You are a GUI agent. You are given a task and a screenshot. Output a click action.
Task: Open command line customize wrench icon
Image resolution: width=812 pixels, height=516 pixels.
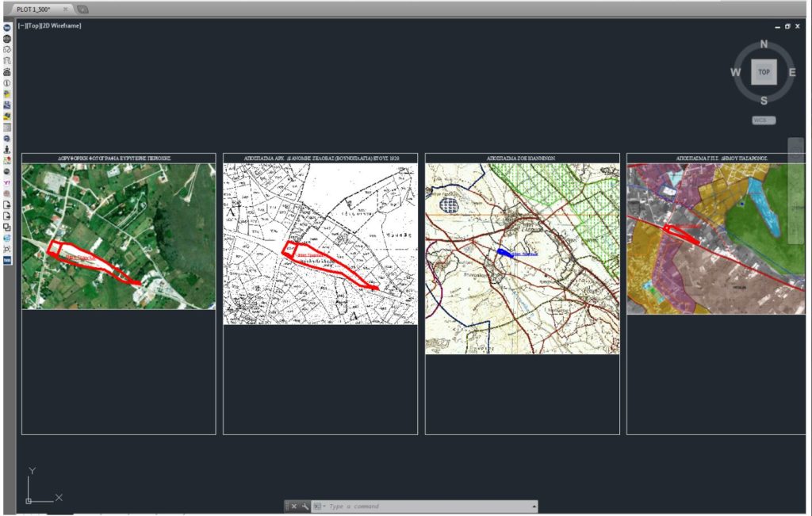coord(305,506)
